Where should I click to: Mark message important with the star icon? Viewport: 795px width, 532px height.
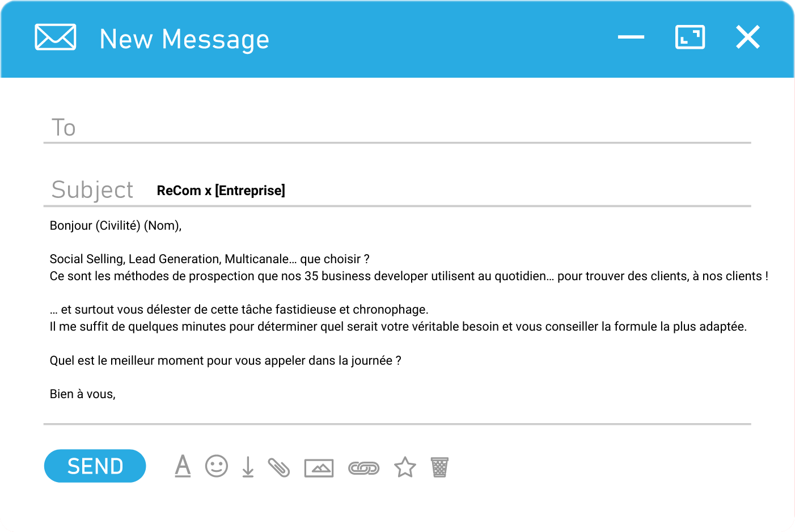pos(405,466)
